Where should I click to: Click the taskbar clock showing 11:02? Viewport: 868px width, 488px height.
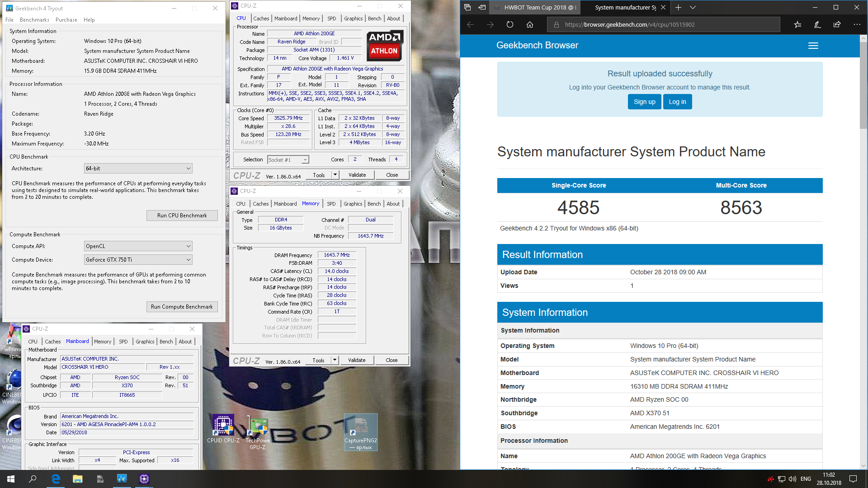point(829,479)
